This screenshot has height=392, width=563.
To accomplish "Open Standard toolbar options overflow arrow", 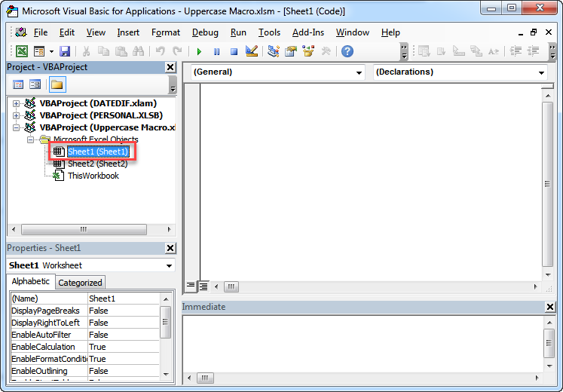I will (404, 52).
